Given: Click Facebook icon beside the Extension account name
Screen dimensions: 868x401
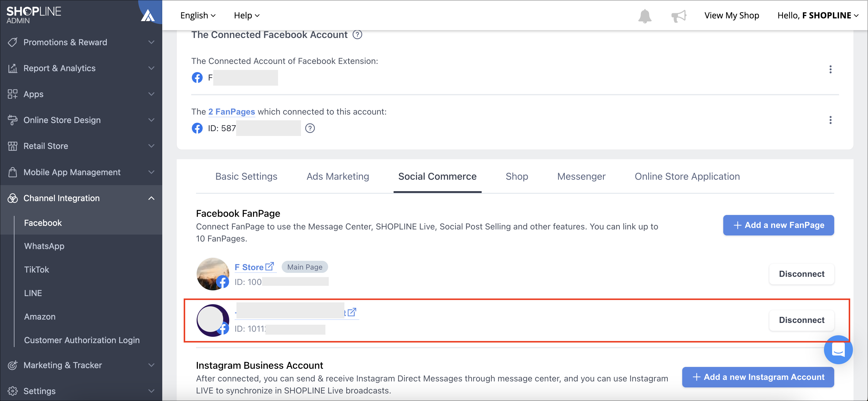Looking at the screenshot, I should point(197,77).
